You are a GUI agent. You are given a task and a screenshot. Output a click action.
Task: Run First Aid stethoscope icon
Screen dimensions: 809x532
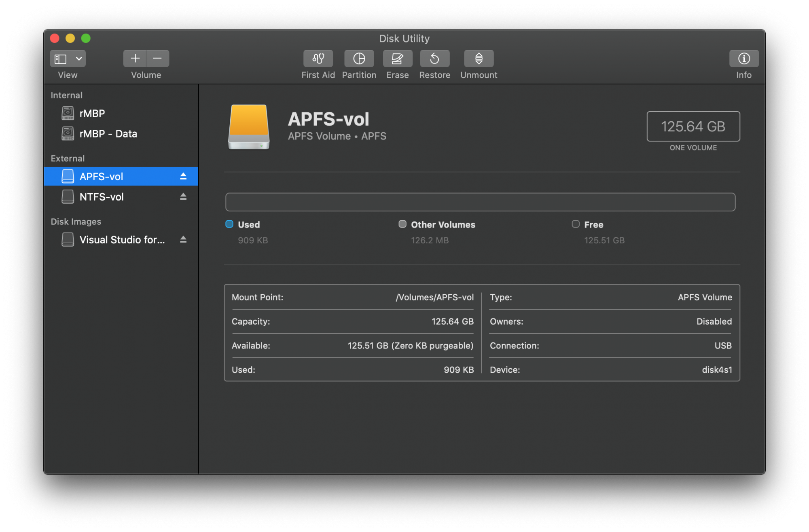(x=318, y=59)
